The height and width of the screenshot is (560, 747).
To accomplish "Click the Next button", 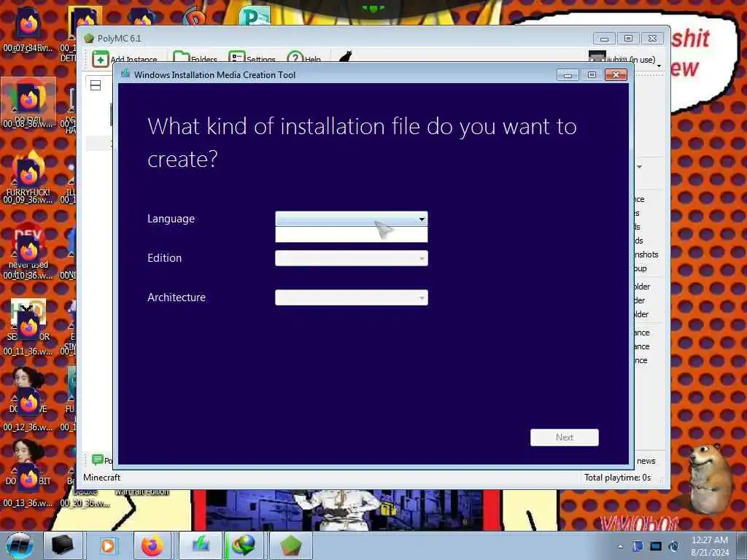I will 565,437.
